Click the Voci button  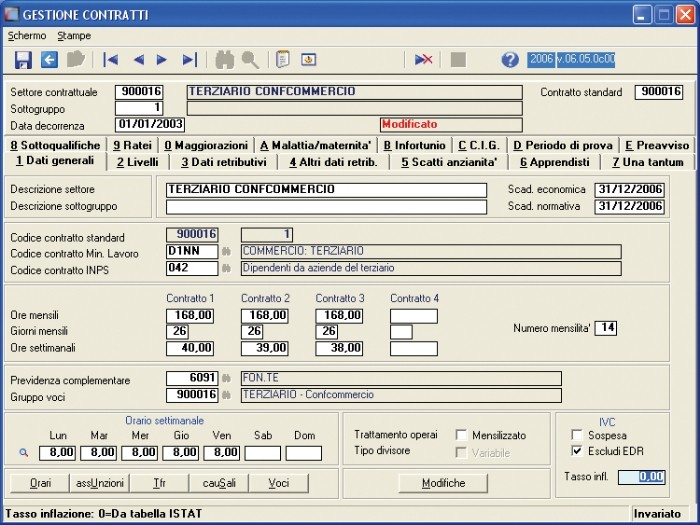(279, 483)
